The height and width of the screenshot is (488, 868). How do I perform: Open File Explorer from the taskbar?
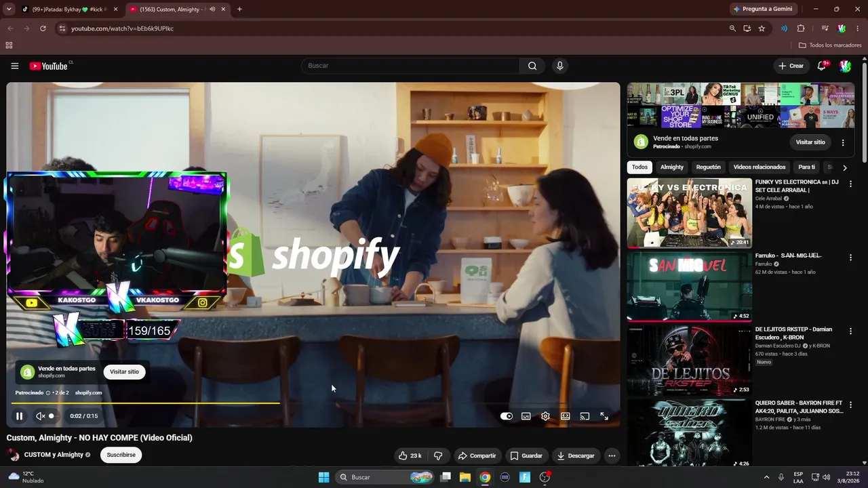coord(465,477)
